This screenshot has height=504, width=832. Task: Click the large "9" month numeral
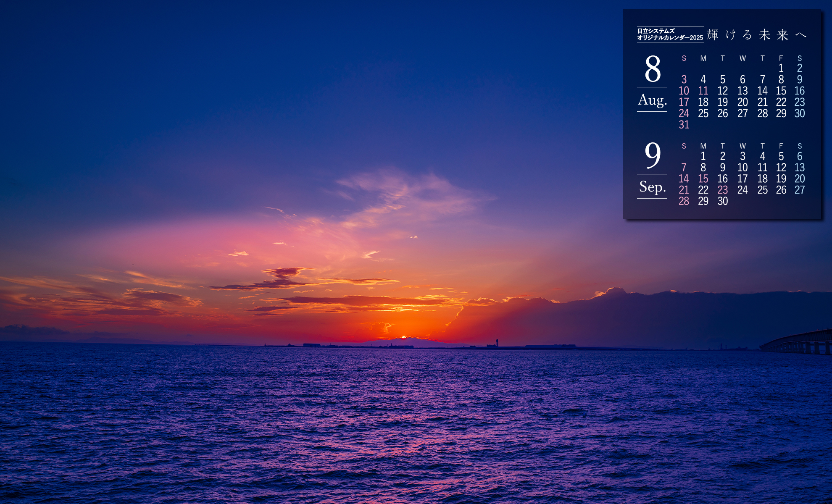click(x=653, y=155)
